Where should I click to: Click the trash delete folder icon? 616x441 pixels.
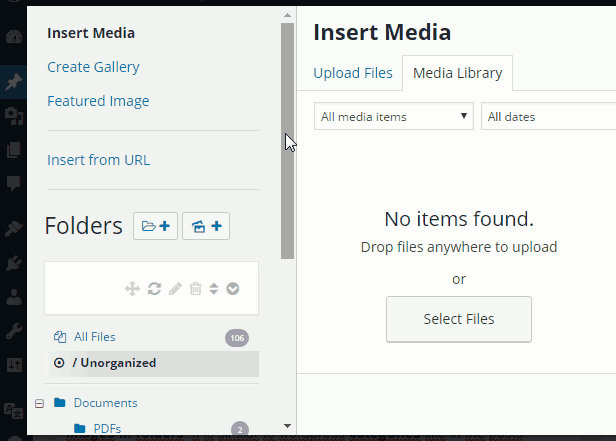click(x=196, y=289)
